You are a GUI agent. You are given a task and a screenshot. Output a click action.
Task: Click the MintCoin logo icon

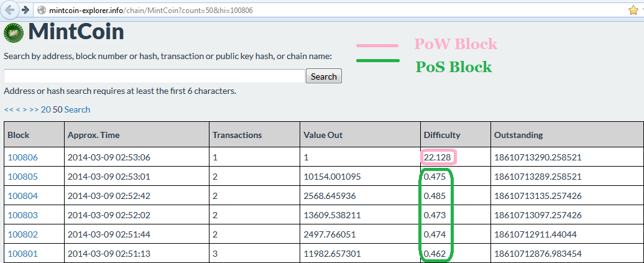14,32
